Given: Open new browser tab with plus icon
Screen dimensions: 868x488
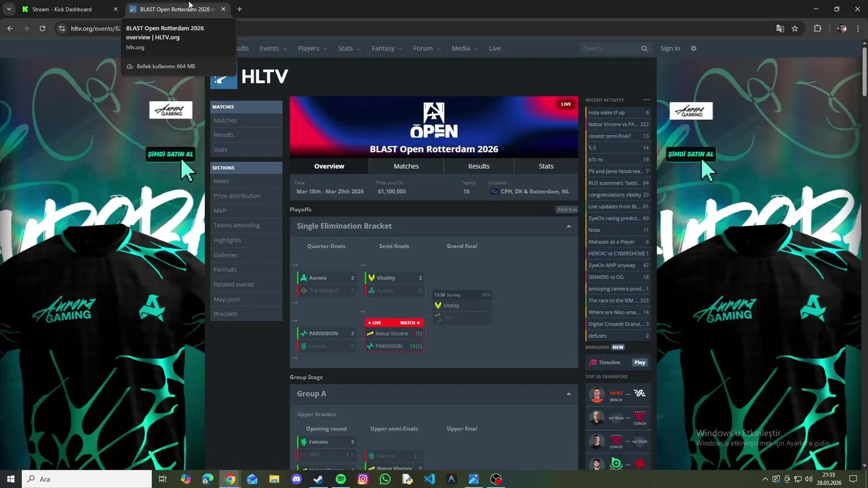Looking at the screenshot, I should point(239,9).
